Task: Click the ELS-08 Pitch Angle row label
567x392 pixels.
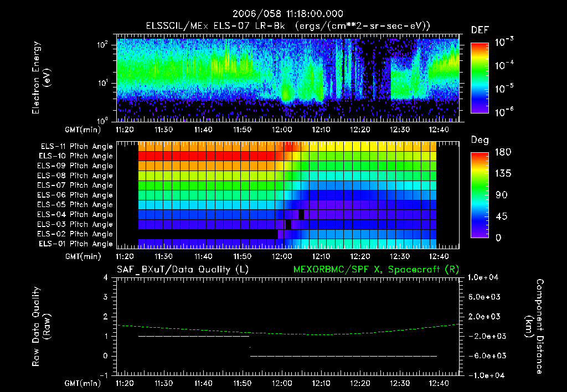Action: tap(75, 176)
